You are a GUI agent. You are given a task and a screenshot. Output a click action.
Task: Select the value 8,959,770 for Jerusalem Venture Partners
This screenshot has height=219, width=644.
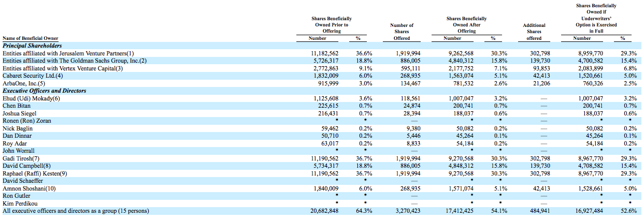point(590,53)
